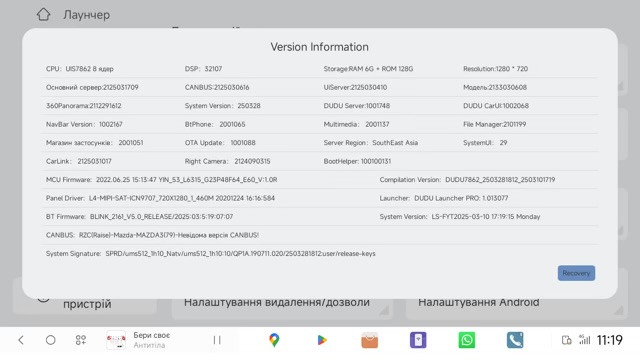Image resolution: width=640 pixels, height=360 pixels.
Task: Select the 360Panorama:2112291612 entry
Action: tap(83, 106)
